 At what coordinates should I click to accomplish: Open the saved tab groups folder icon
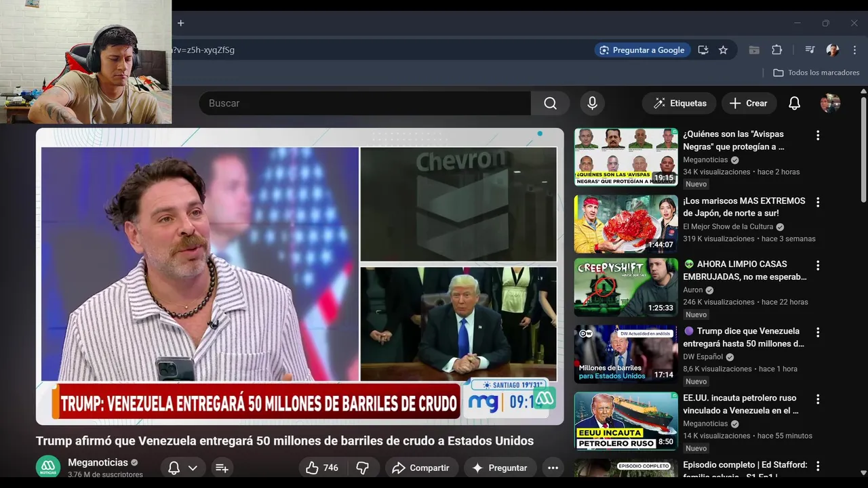[x=754, y=50]
